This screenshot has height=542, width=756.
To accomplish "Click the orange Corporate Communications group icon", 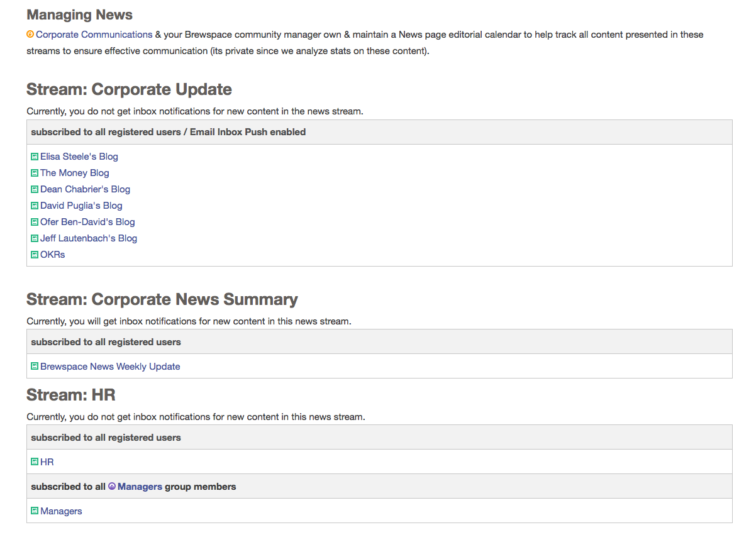I will (30, 35).
